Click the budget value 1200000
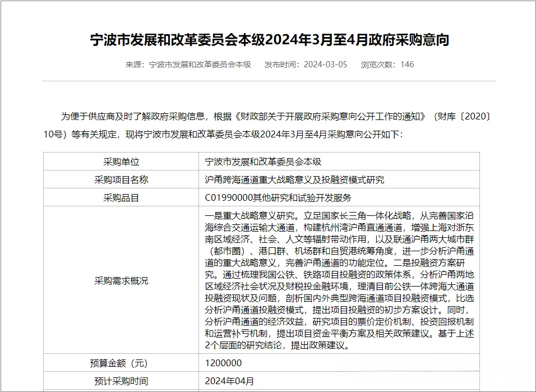Image resolution: width=536 pixels, height=392 pixels. point(224,363)
